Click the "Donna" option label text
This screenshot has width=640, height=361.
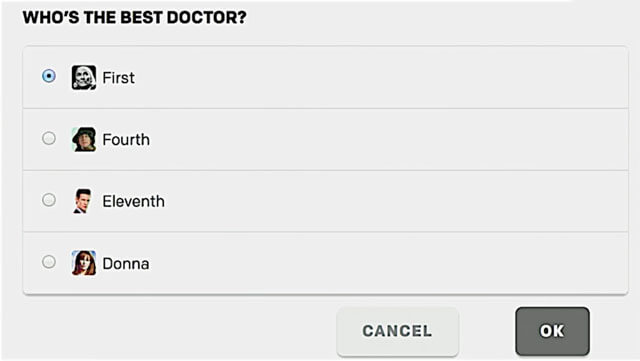126,264
